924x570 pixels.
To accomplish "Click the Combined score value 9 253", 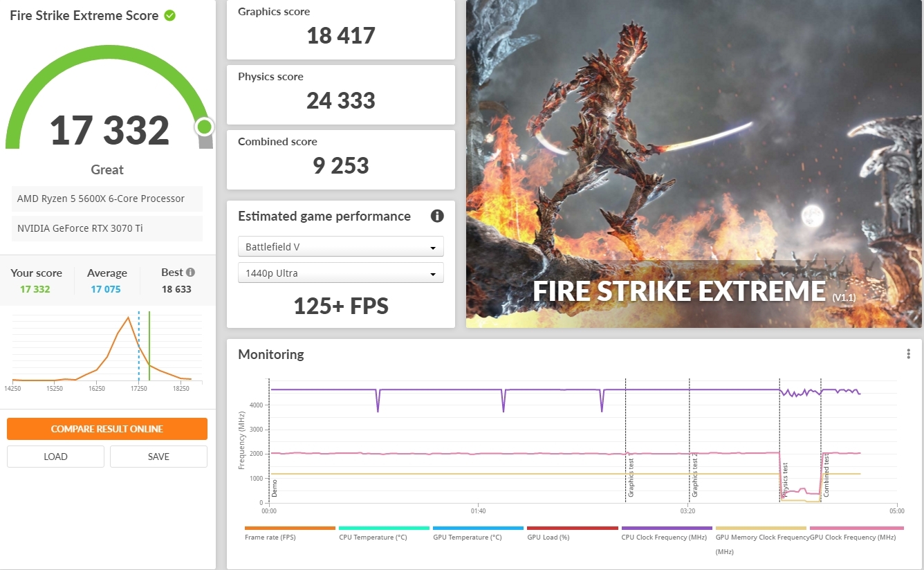I will 341,165.
